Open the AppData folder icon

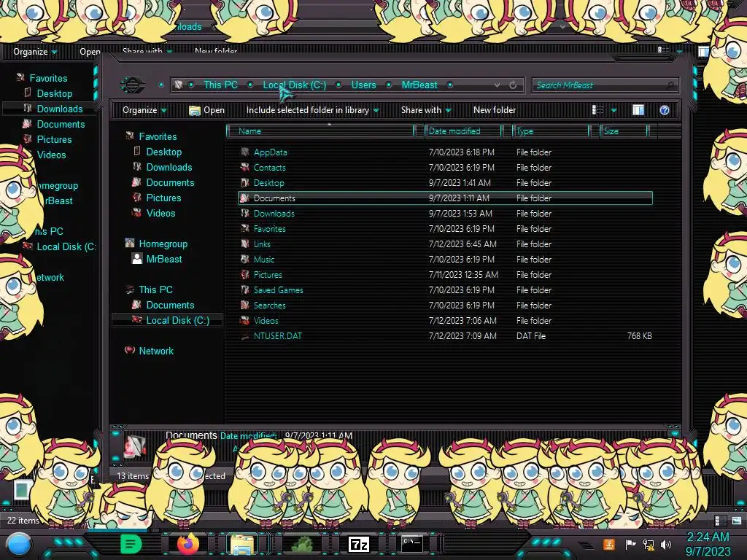coord(245,152)
